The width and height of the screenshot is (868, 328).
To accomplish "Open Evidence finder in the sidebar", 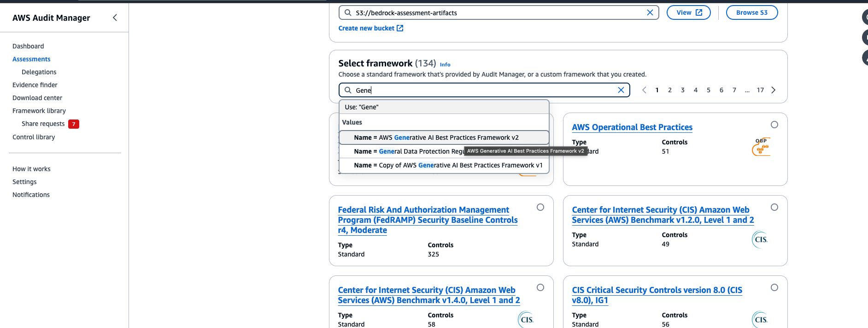I will point(35,85).
